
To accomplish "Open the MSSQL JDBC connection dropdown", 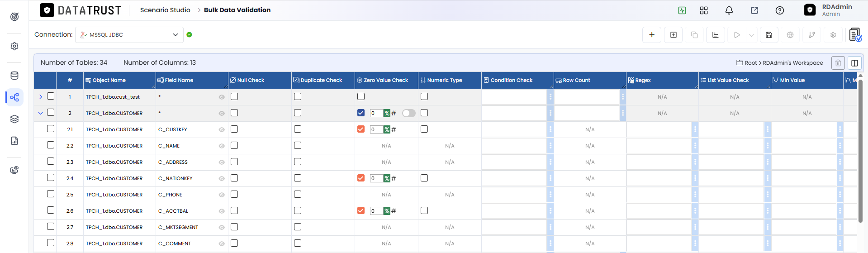I will (129, 35).
